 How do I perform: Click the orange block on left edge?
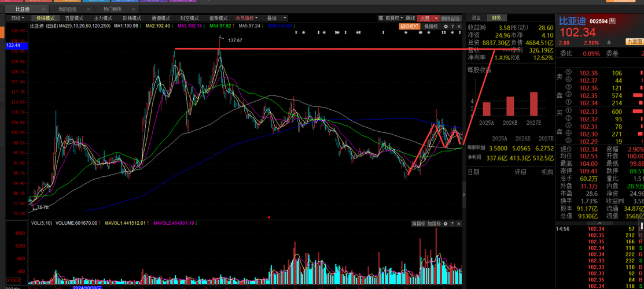click(x=2, y=32)
